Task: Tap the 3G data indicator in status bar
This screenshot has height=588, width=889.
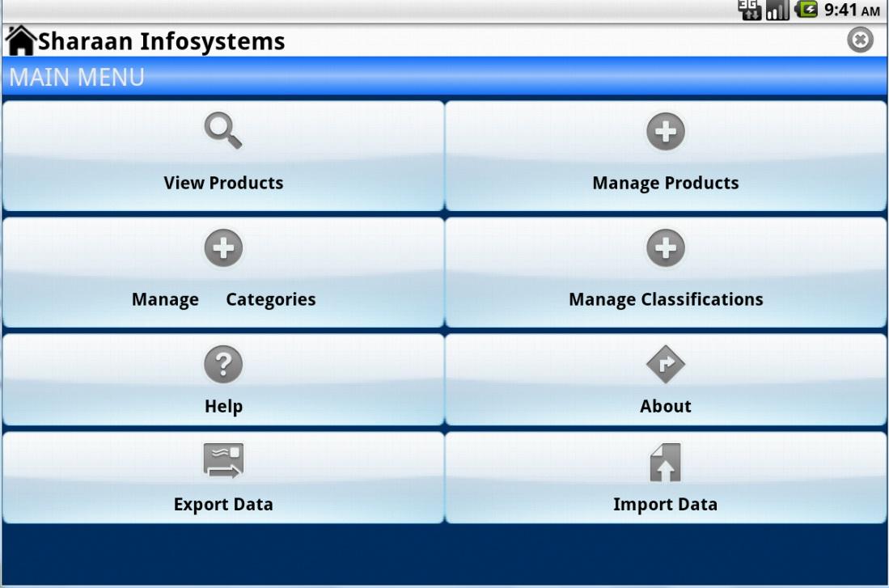Action: pyautogui.click(x=749, y=10)
